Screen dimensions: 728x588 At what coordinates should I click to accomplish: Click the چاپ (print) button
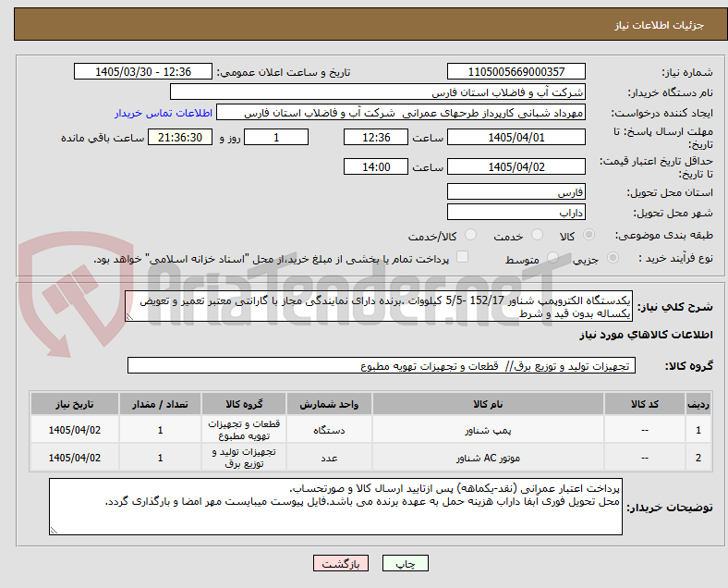[x=405, y=563]
